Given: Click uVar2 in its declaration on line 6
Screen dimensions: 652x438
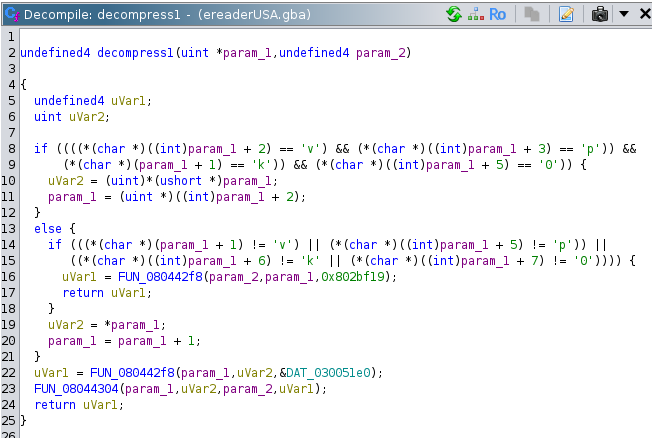Looking at the screenshot, I should click(86, 117).
